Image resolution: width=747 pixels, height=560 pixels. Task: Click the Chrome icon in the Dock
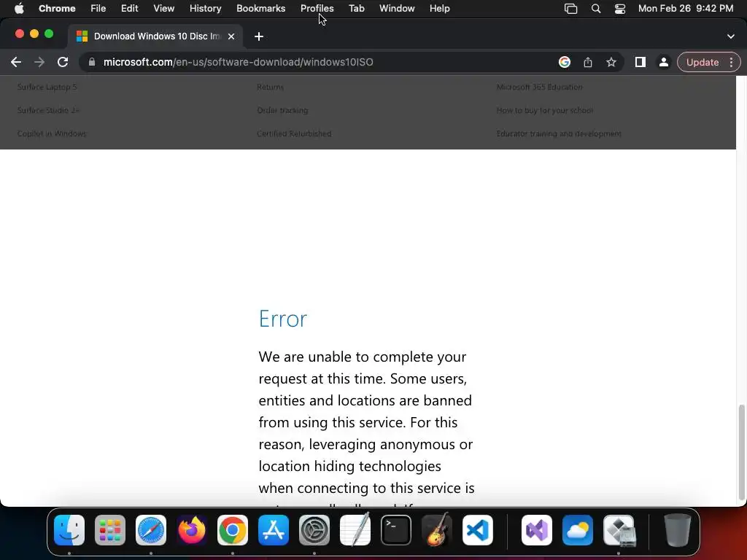(233, 530)
